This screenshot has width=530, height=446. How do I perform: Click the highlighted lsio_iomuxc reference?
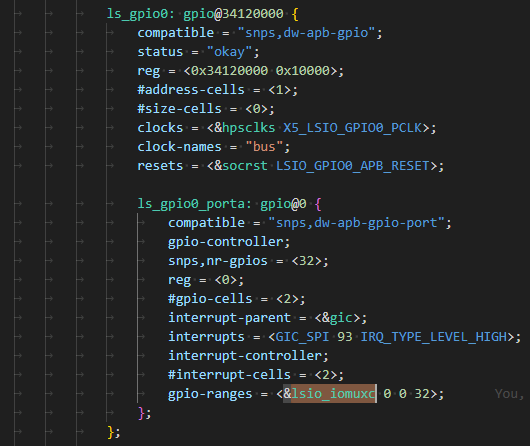333,394
